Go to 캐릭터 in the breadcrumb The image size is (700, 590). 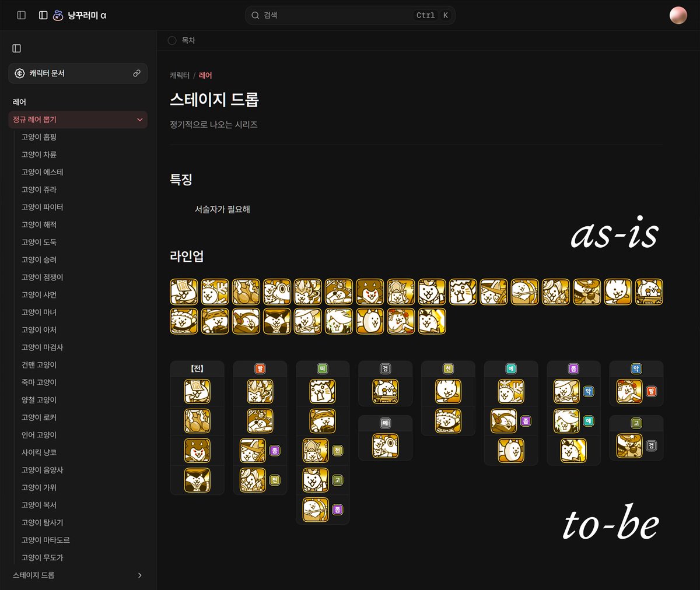point(180,76)
